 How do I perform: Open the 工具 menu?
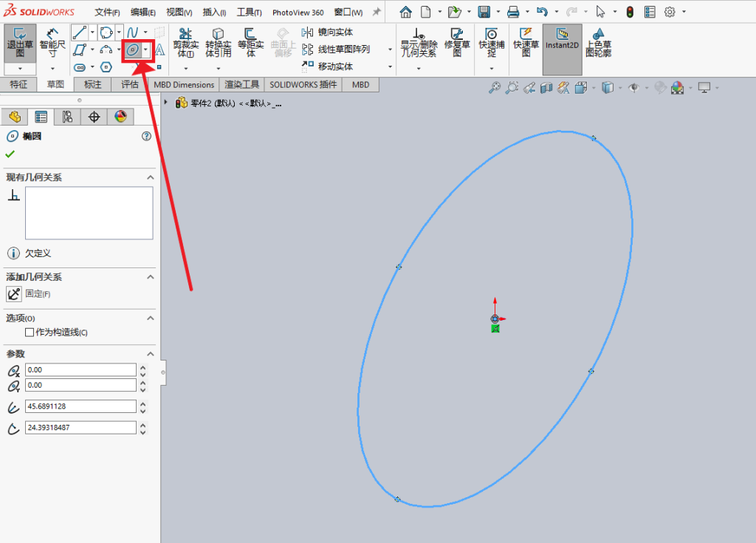tap(249, 12)
